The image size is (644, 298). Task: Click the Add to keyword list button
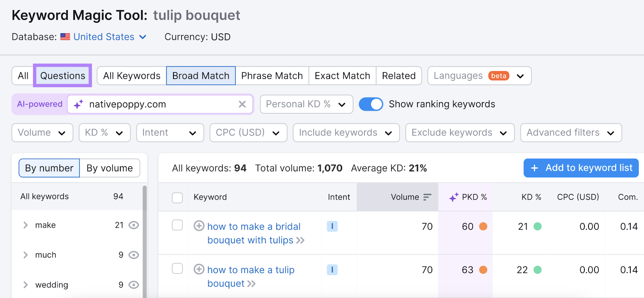pyautogui.click(x=580, y=168)
